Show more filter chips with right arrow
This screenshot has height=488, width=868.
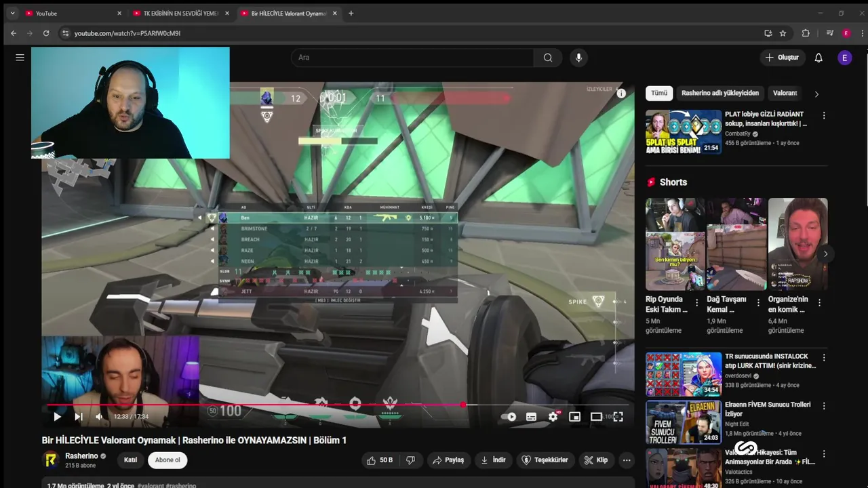coord(816,94)
